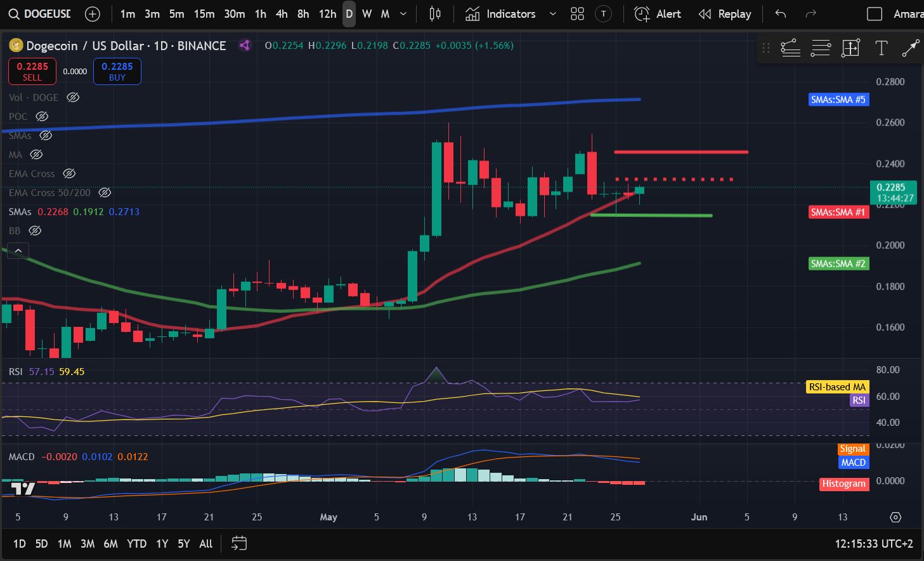Click the purple indicator icon beside BINANCE

tap(244, 45)
